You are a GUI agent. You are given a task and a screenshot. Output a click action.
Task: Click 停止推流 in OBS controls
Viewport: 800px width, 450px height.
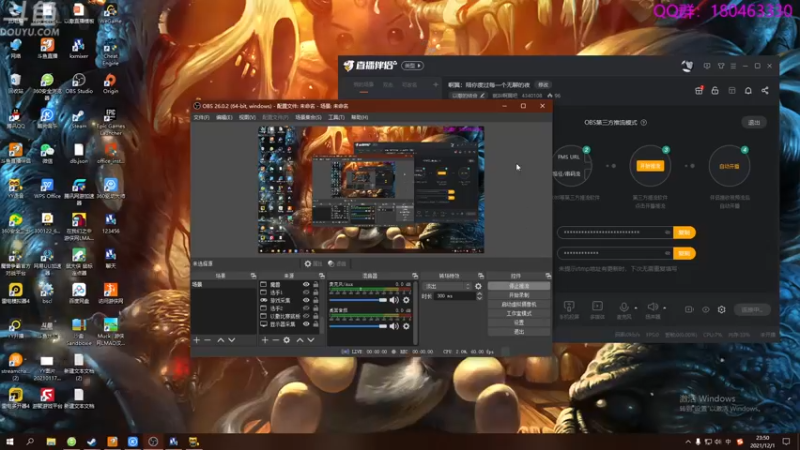[x=519, y=286]
